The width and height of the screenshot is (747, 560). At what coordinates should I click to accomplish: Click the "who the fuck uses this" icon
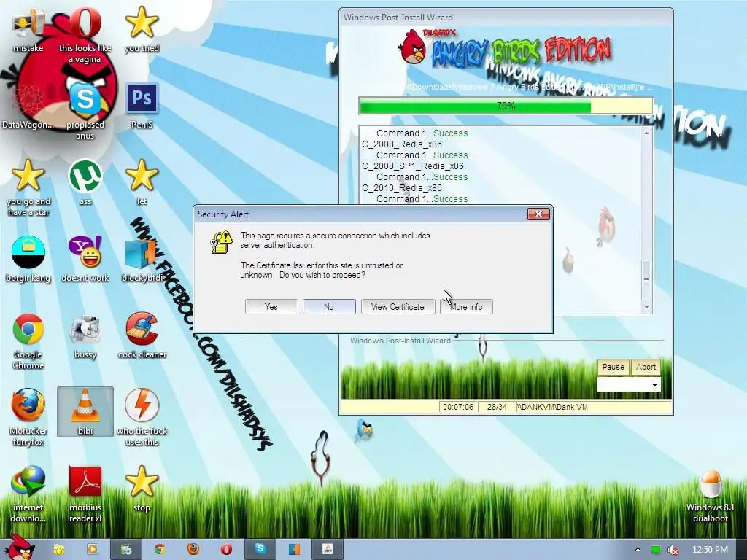pyautogui.click(x=142, y=417)
